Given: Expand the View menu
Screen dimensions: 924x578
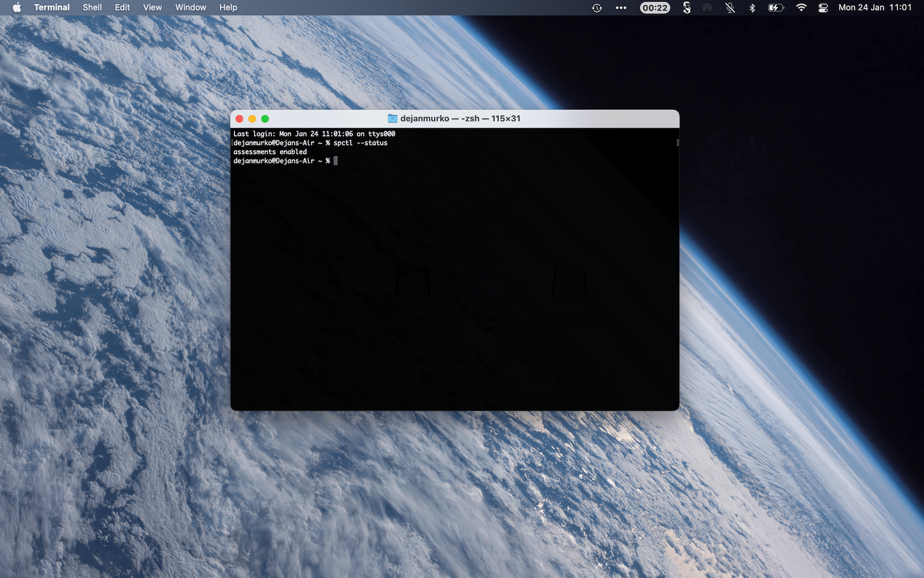Looking at the screenshot, I should coord(152,8).
